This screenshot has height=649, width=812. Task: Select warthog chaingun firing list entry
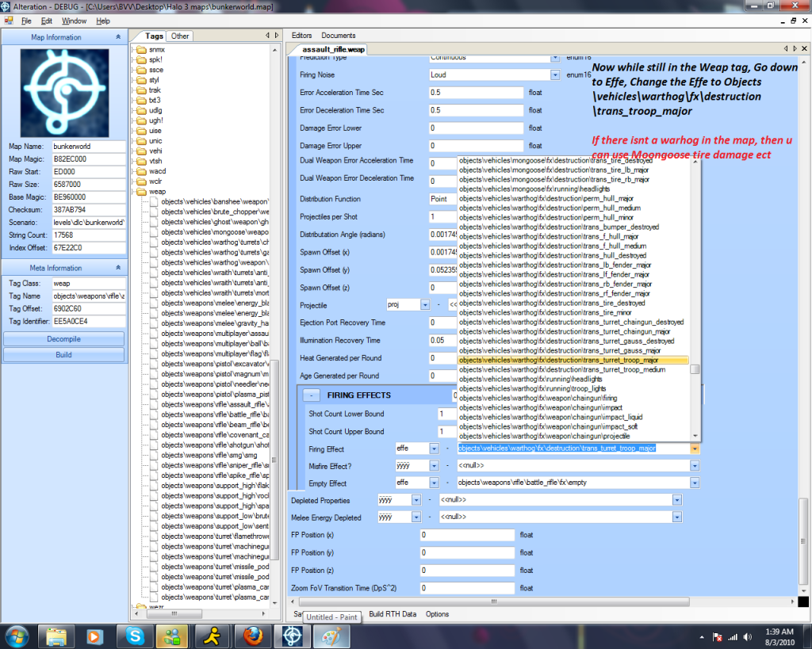pyautogui.click(x=573, y=398)
